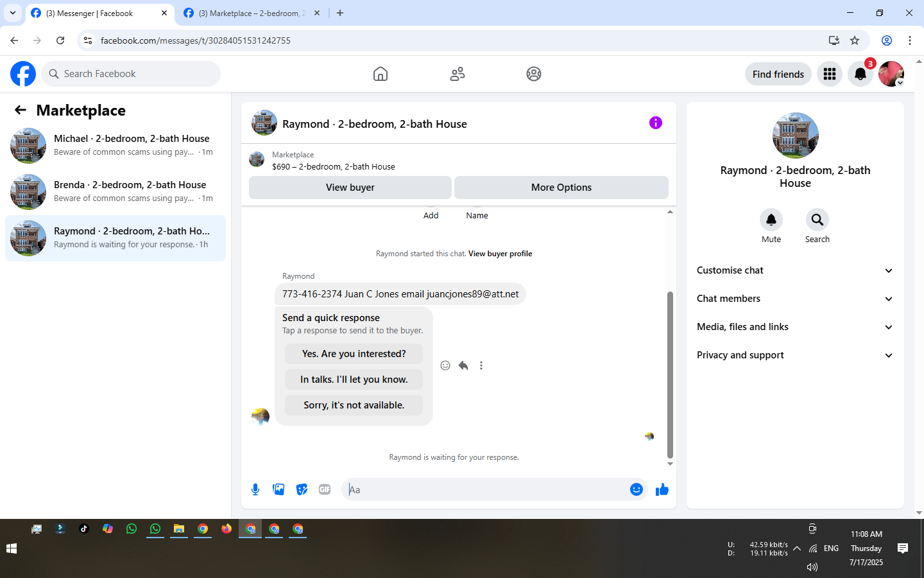
Task: Open Chrome three-dot menu
Action: point(910,40)
